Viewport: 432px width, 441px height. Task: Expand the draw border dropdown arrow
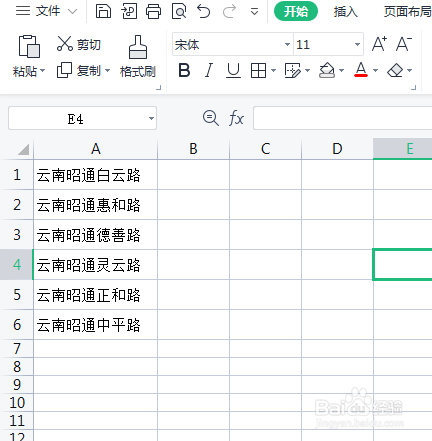pyautogui.click(x=307, y=70)
